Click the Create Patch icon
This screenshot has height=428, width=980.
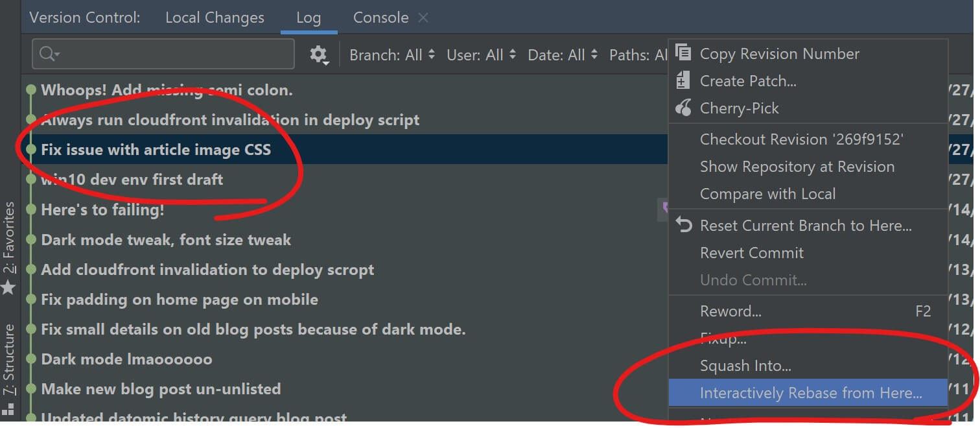tap(682, 80)
